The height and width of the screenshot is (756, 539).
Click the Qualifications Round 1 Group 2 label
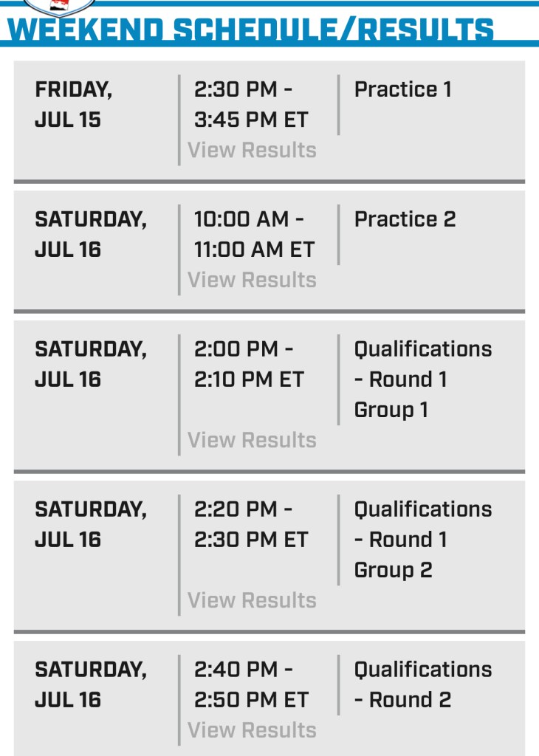[422, 539]
